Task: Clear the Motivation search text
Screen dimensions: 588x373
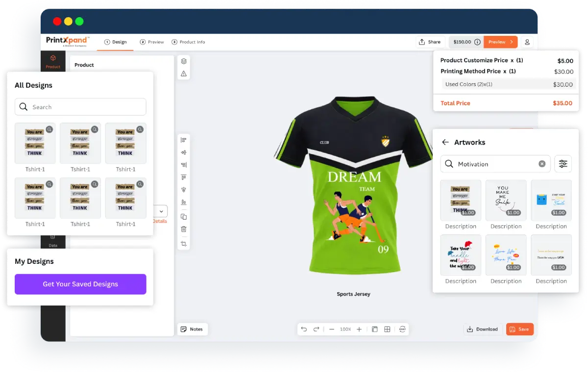Action: (x=542, y=164)
